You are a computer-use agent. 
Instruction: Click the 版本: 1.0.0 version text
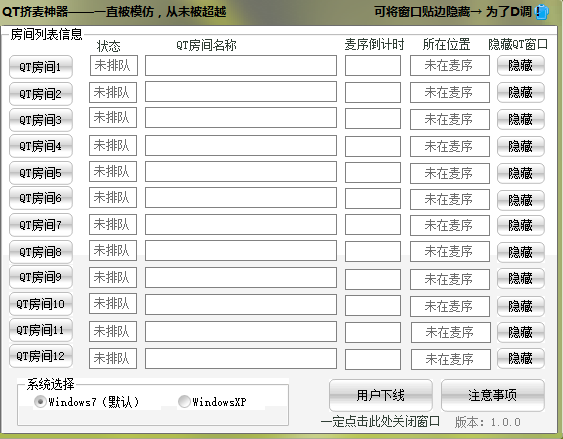488,422
